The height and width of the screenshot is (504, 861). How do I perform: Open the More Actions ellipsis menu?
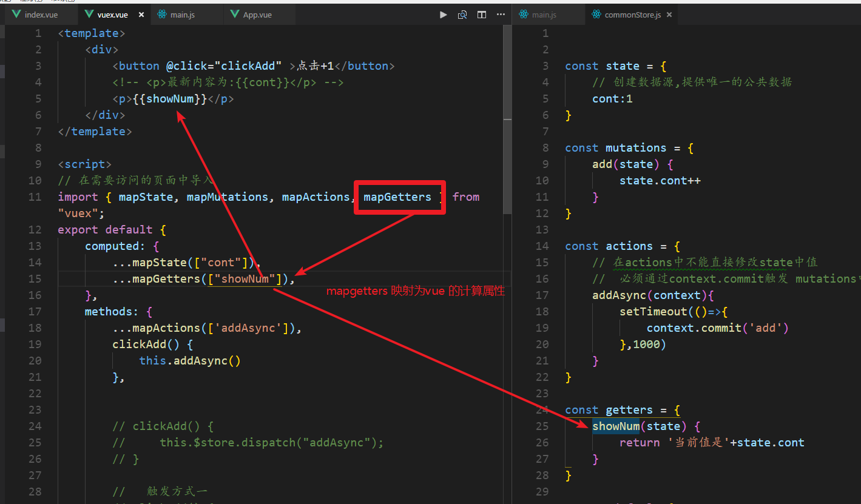[501, 15]
